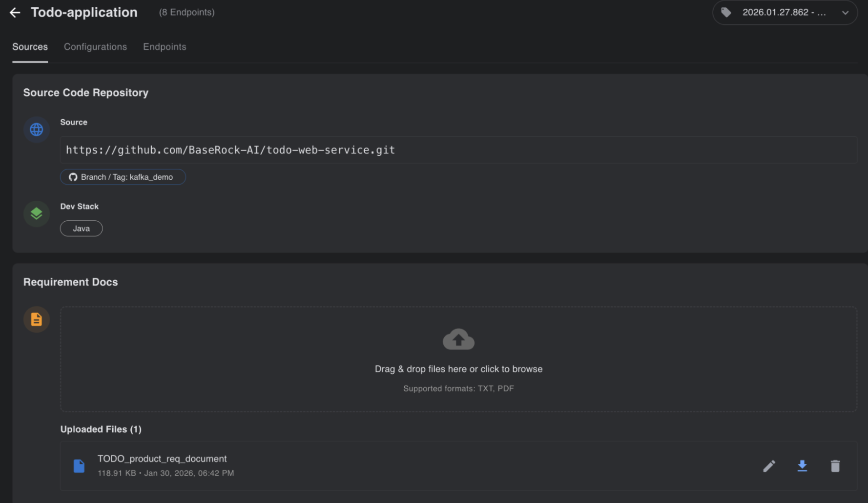Viewport: 868px width, 503px height.
Task: Edit TODO_product_req_document with pencil icon
Action: tap(769, 466)
